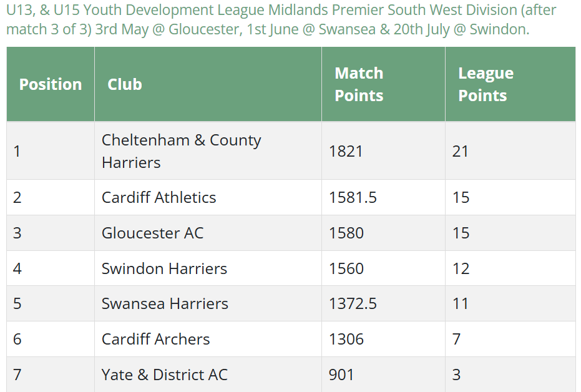
Task: Click the 11 league points value
Action: 460,304
